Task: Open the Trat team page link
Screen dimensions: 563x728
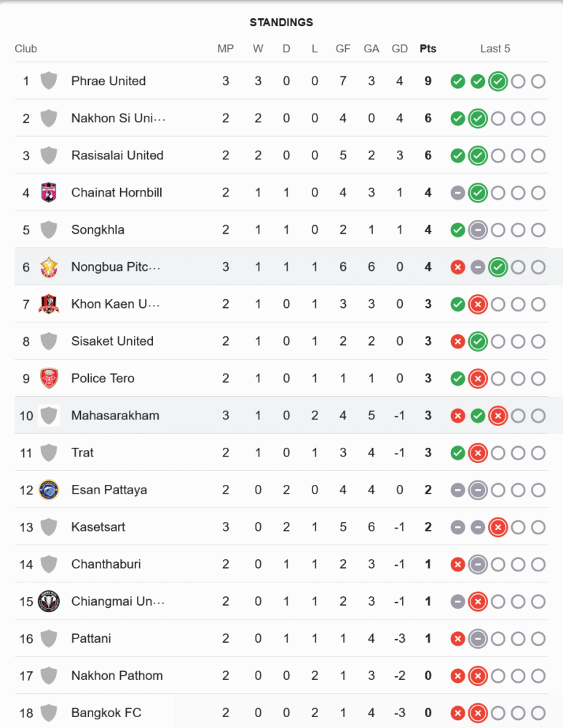Action: tap(82, 453)
